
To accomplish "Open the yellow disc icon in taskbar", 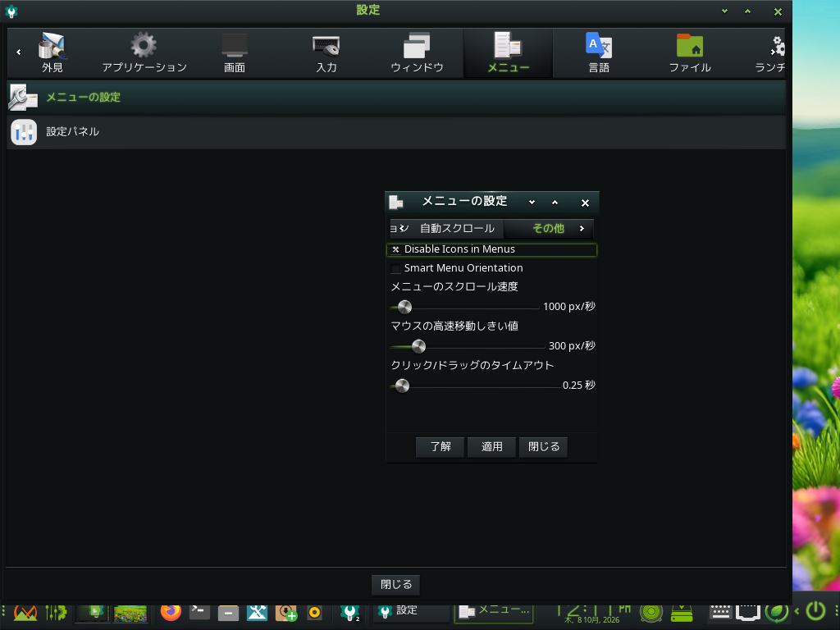I will pyautogui.click(x=314, y=612).
